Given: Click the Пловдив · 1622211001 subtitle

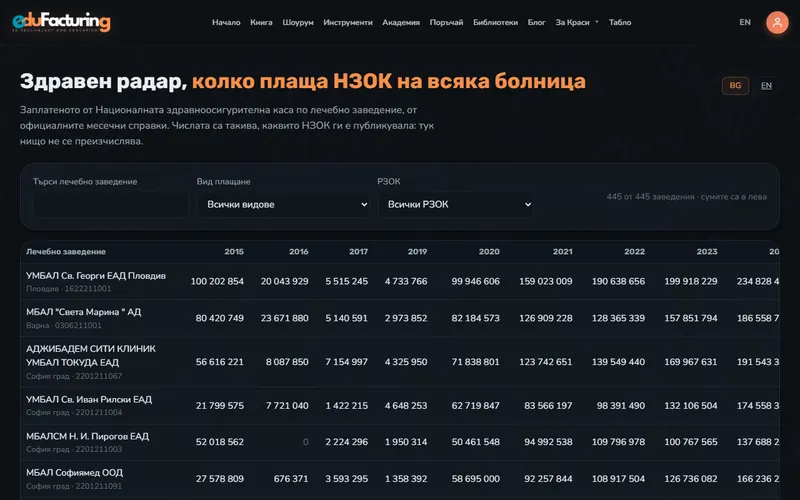Looking at the screenshot, I should 68,289.
